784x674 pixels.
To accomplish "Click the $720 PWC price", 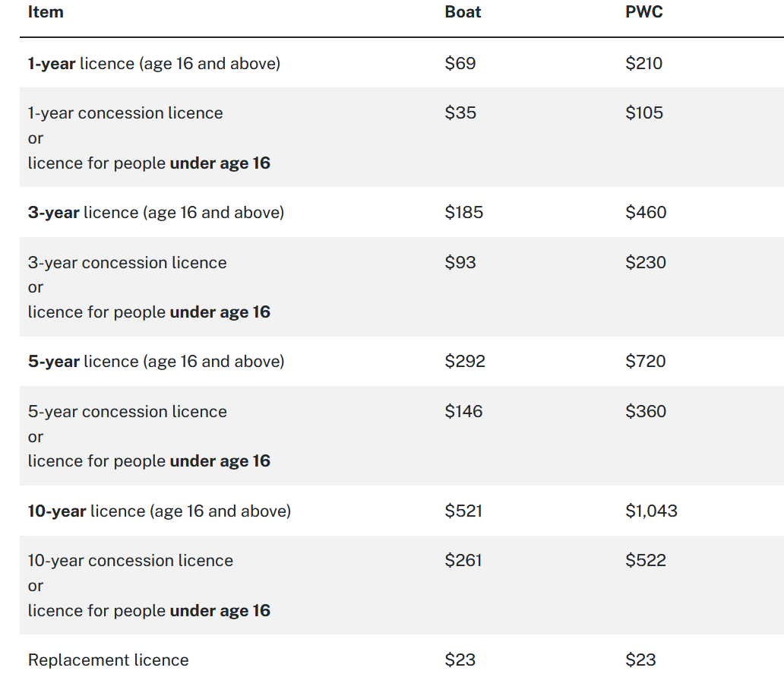I will [646, 362].
